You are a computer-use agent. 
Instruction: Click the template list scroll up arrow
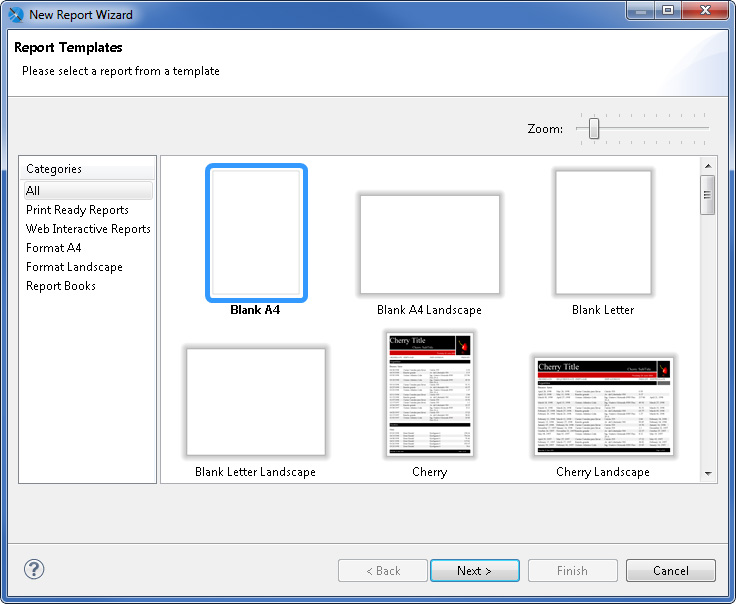708,165
